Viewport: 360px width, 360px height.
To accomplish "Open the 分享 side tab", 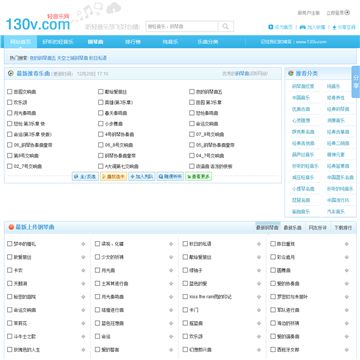I will coord(356,82).
